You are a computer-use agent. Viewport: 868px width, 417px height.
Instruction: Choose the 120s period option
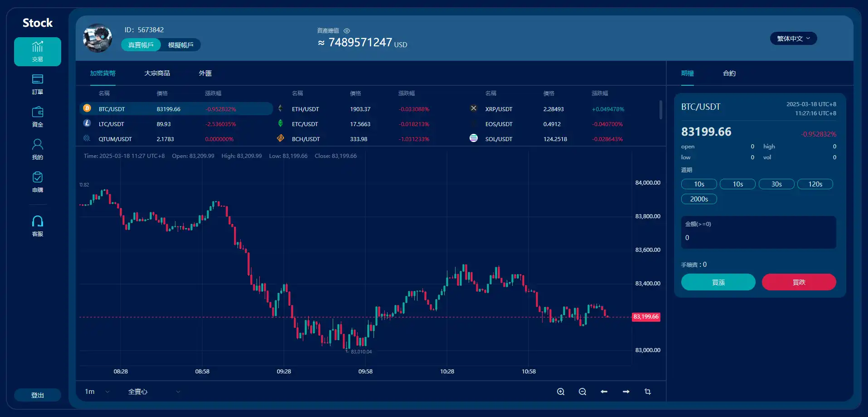[x=815, y=184]
